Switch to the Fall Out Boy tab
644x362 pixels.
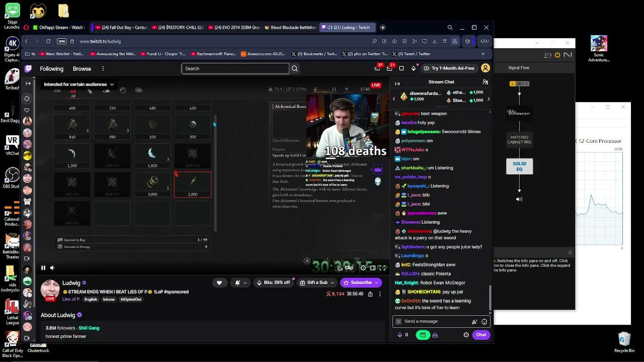pyautogui.click(x=120, y=28)
